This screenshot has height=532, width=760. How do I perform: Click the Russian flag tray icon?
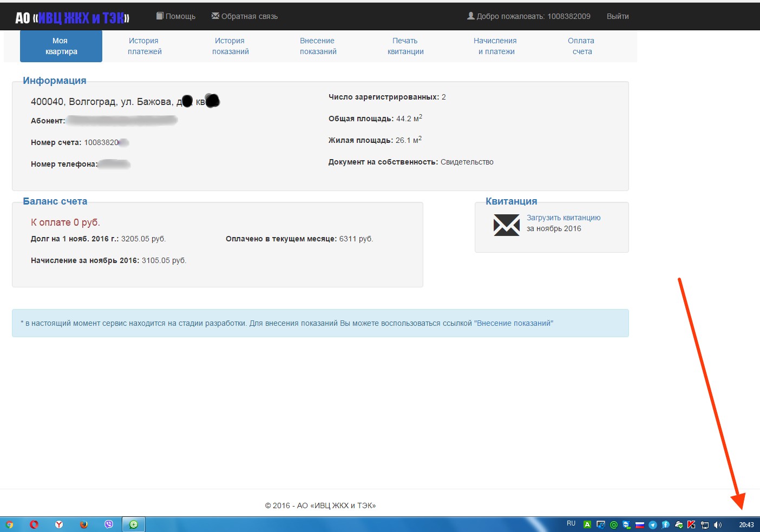tap(639, 524)
